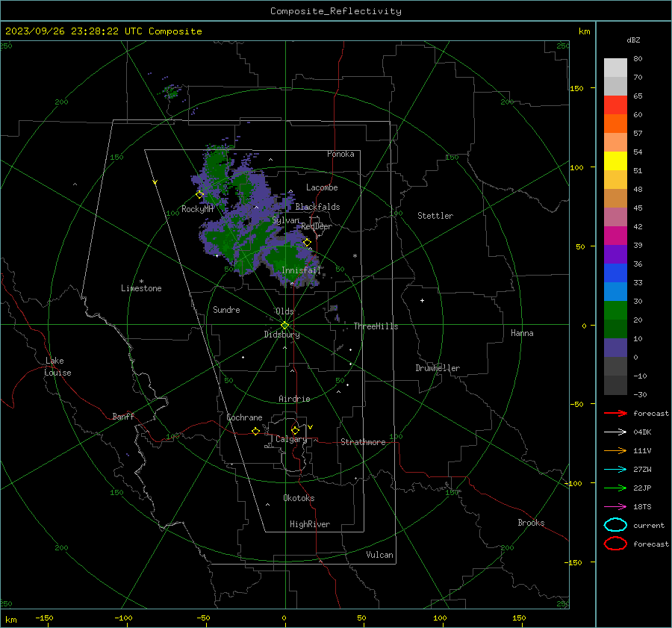Click the dBZ legend heading
672x628 pixels.
tap(633, 40)
